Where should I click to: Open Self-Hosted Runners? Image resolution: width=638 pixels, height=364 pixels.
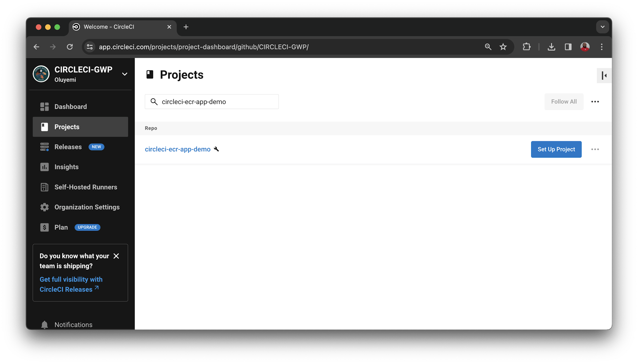tap(85, 187)
